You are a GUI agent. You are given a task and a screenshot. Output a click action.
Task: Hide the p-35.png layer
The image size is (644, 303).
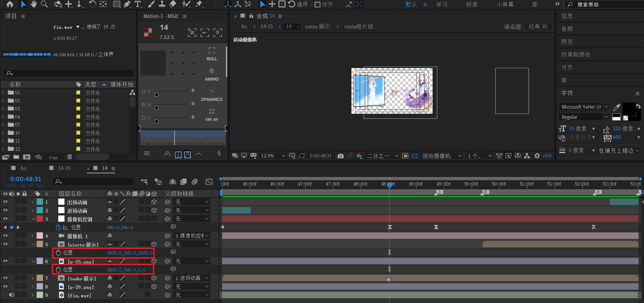[x=5, y=261]
